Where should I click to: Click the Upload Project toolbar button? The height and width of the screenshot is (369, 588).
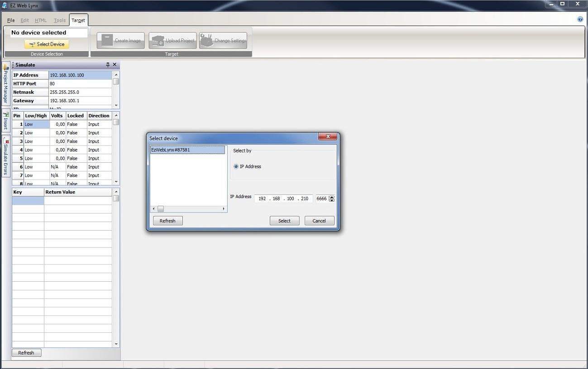click(172, 40)
